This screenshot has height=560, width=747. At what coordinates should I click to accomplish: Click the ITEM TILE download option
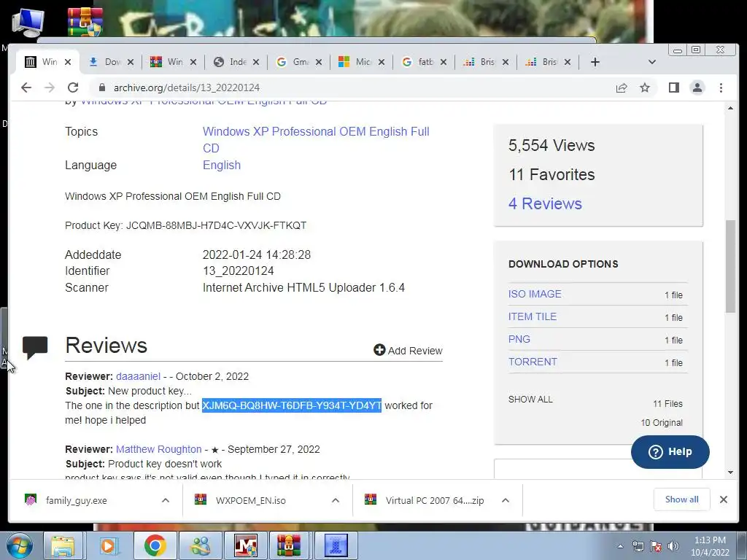point(532,316)
